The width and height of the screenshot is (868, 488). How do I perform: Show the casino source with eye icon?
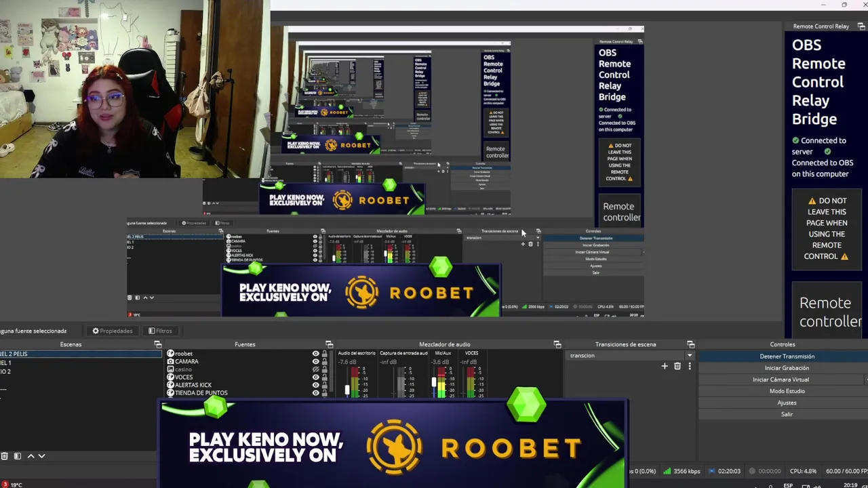tap(315, 369)
